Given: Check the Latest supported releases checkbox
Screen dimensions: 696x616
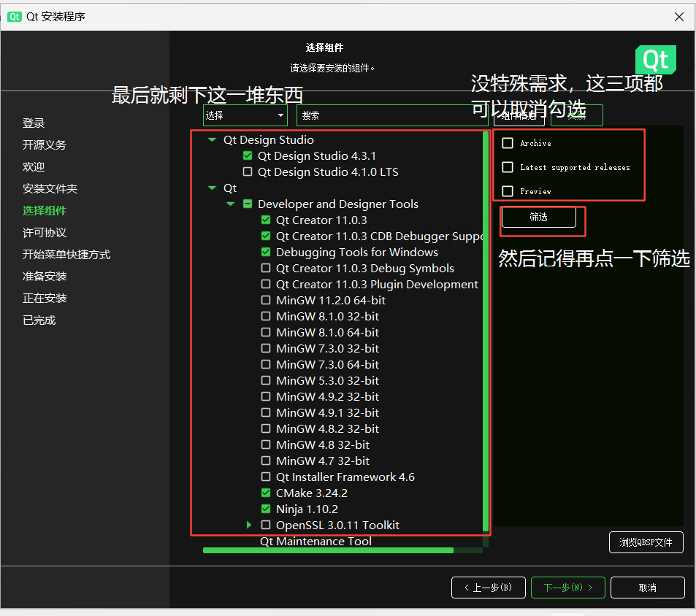Looking at the screenshot, I should (508, 166).
